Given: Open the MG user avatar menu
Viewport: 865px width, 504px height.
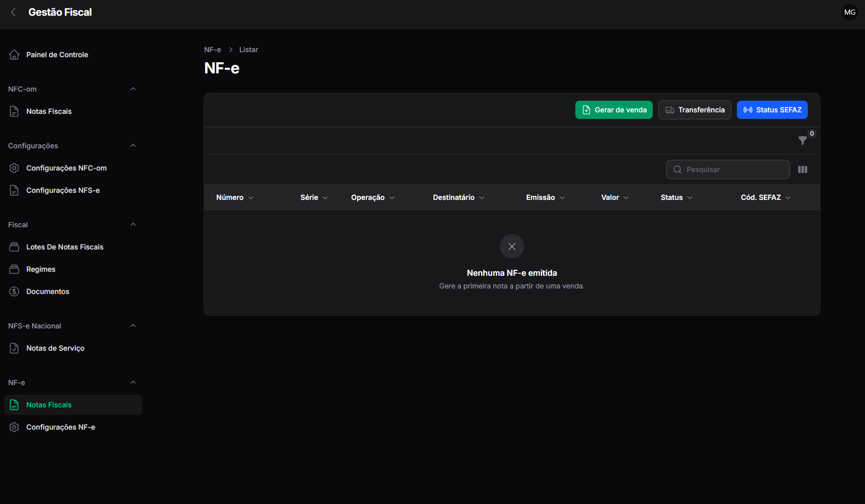Looking at the screenshot, I should [x=850, y=12].
